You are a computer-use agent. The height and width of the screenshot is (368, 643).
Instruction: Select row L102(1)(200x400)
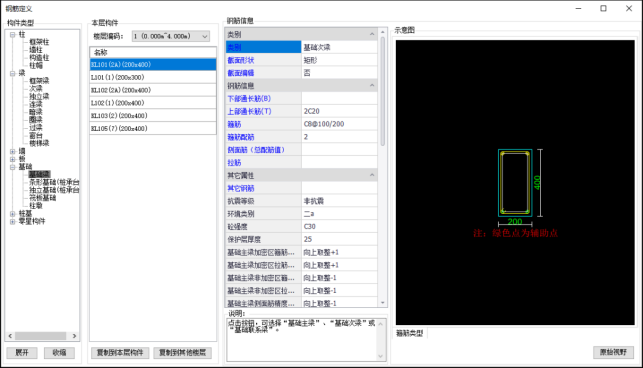pyautogui.click(x=153, y=103)
